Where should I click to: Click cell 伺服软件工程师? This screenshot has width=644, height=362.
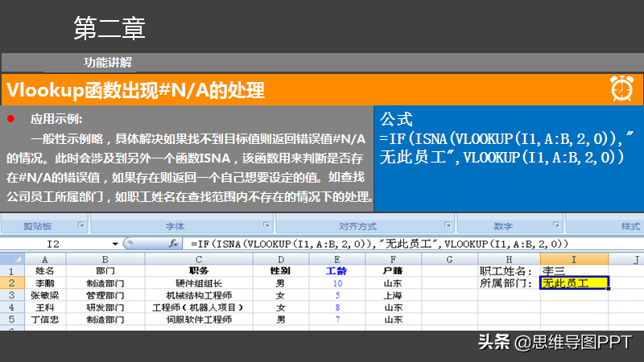(199, 319)
